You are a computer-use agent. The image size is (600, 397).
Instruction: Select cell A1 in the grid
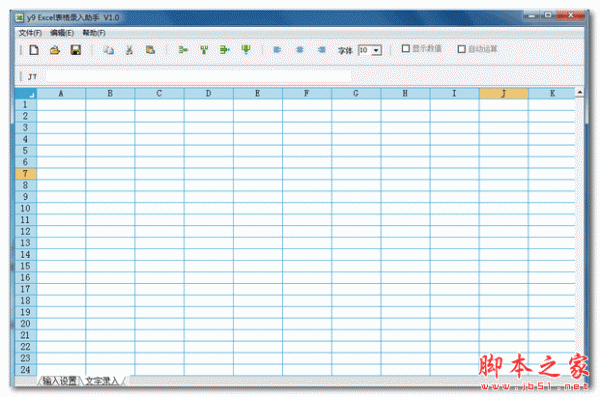[x=61, y=105]
